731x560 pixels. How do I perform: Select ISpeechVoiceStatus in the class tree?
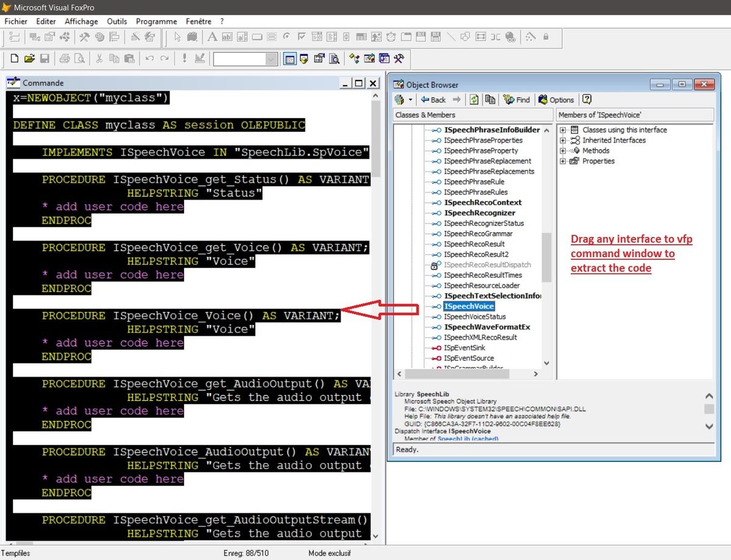tap(475, 316)
